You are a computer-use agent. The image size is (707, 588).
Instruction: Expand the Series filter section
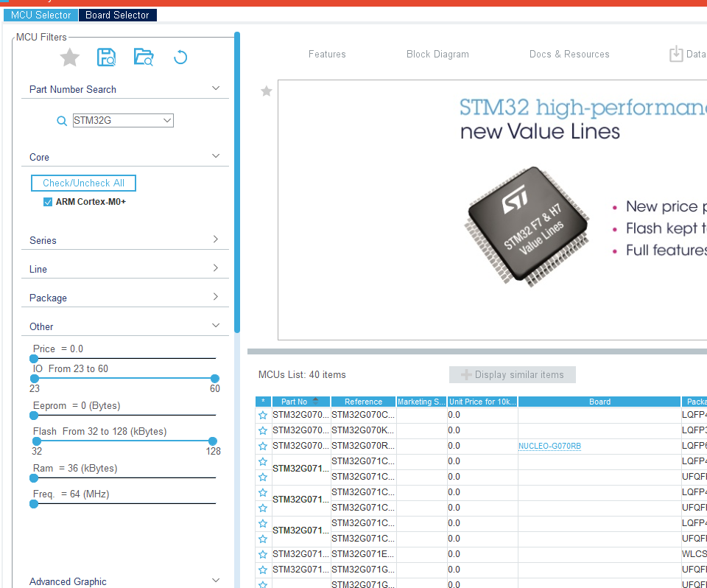click(x=216, y=239)
